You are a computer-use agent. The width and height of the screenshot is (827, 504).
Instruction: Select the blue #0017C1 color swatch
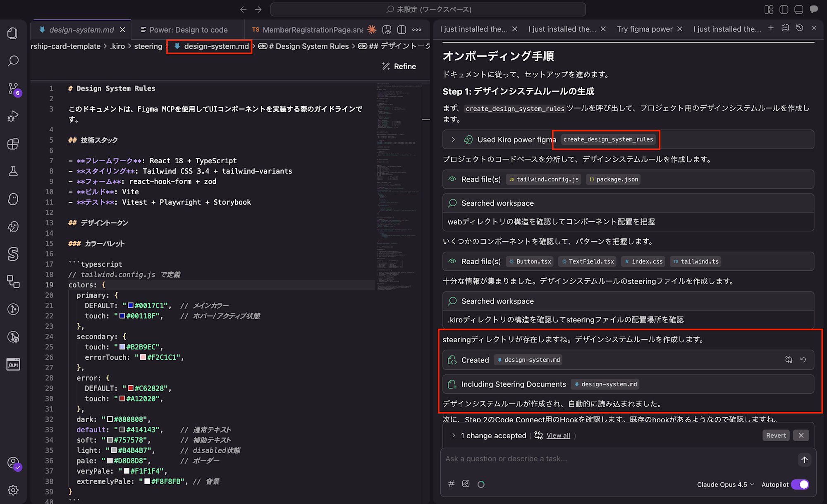coord(130,305)
